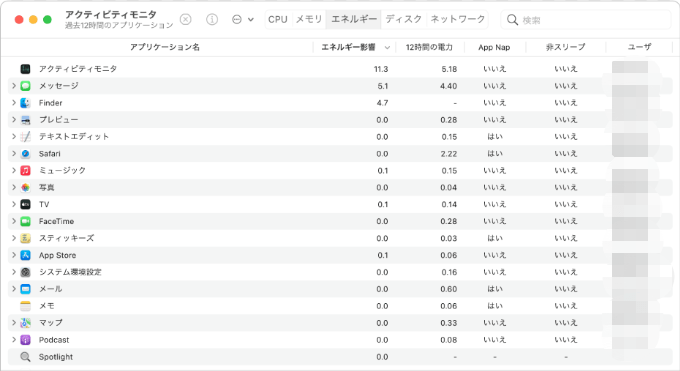Click the Spotlight row icon

pyautogui.click(x=26, y=357)
